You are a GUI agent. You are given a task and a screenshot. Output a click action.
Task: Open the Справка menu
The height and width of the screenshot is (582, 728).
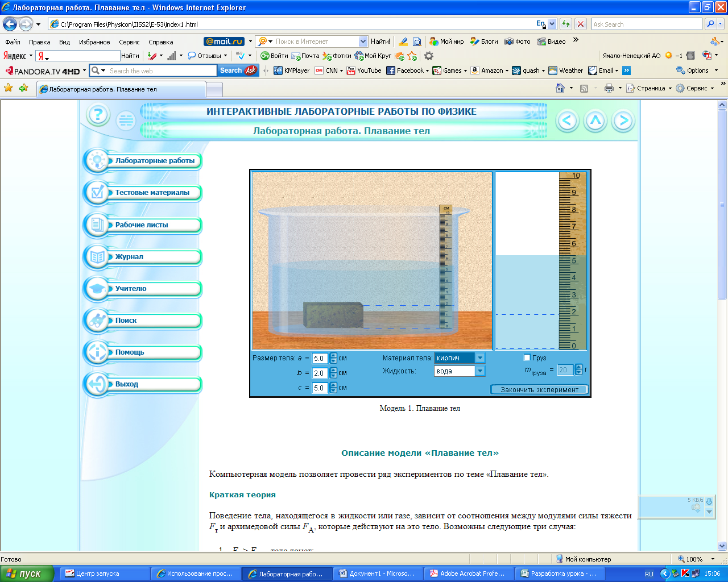161,42
